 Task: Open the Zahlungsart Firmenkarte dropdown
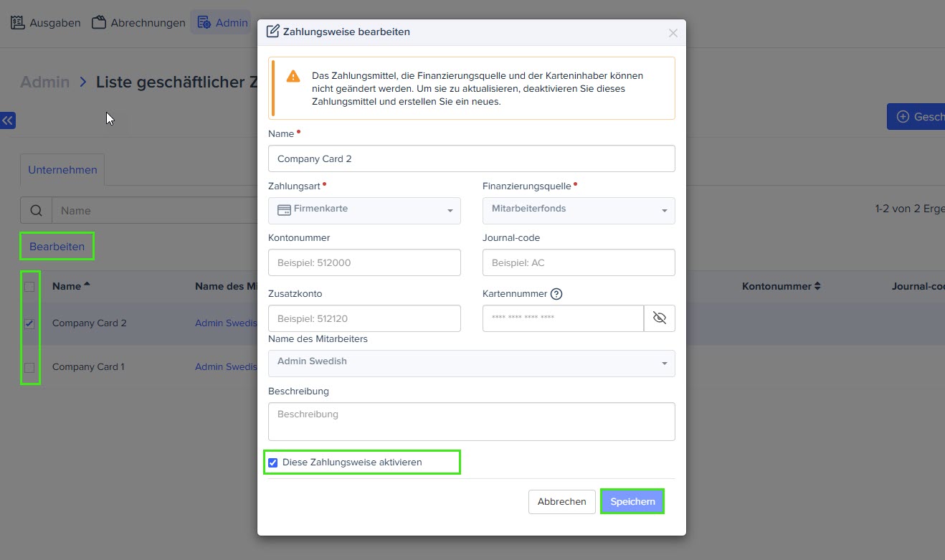tap(364, 211)
